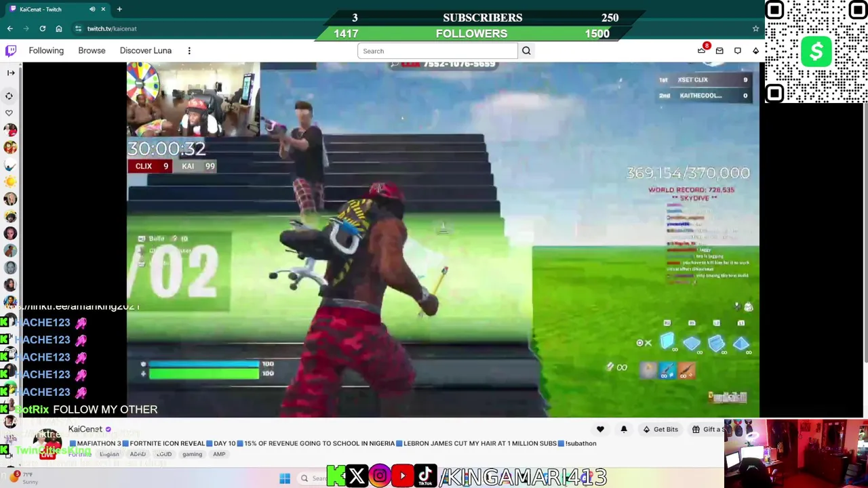Click the Twitch logo home icon
Image resolution: width=868 pixels, height=488 pixels.
[x=11, y=51]
